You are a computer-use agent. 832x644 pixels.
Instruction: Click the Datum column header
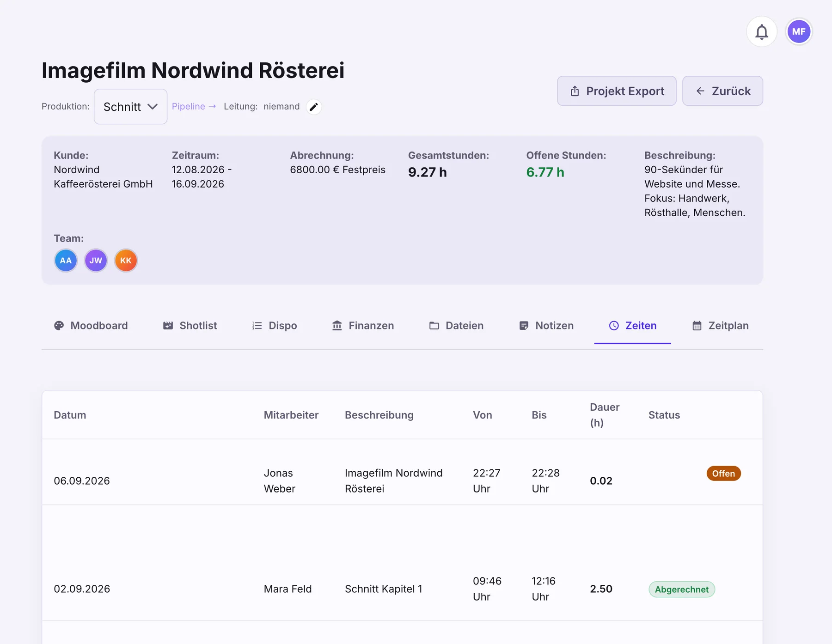(x=70, y=415)
